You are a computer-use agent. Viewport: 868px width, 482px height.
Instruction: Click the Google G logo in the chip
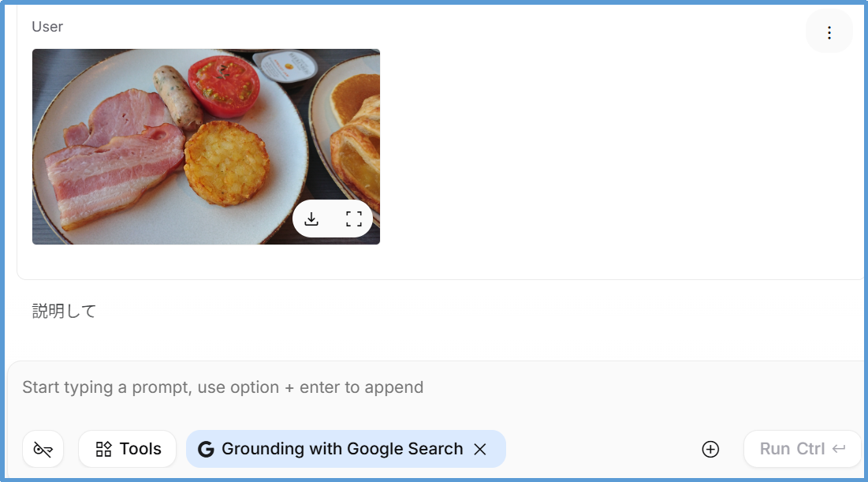pos(206,449)
